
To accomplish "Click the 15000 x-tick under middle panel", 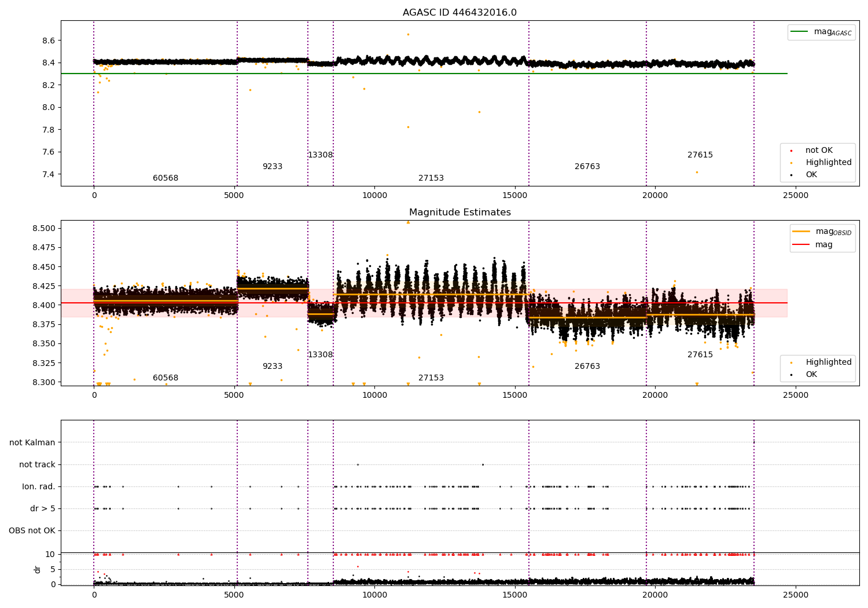I will click(x=515, y=395).
